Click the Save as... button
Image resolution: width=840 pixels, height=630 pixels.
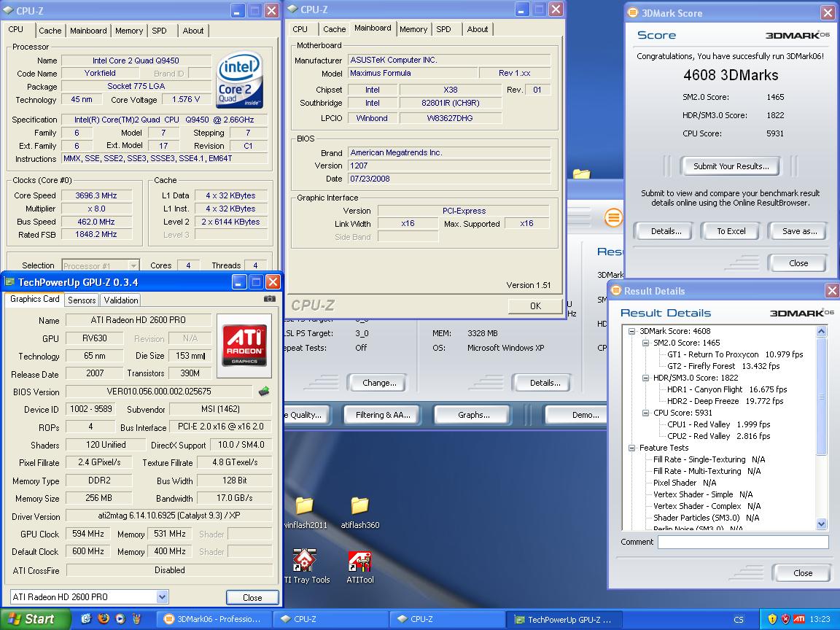tap(799, 231)
